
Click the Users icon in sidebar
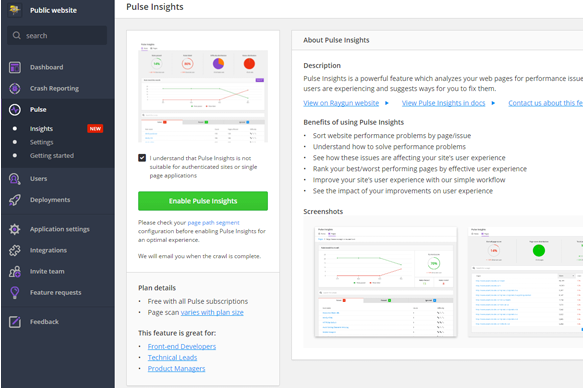15,179
